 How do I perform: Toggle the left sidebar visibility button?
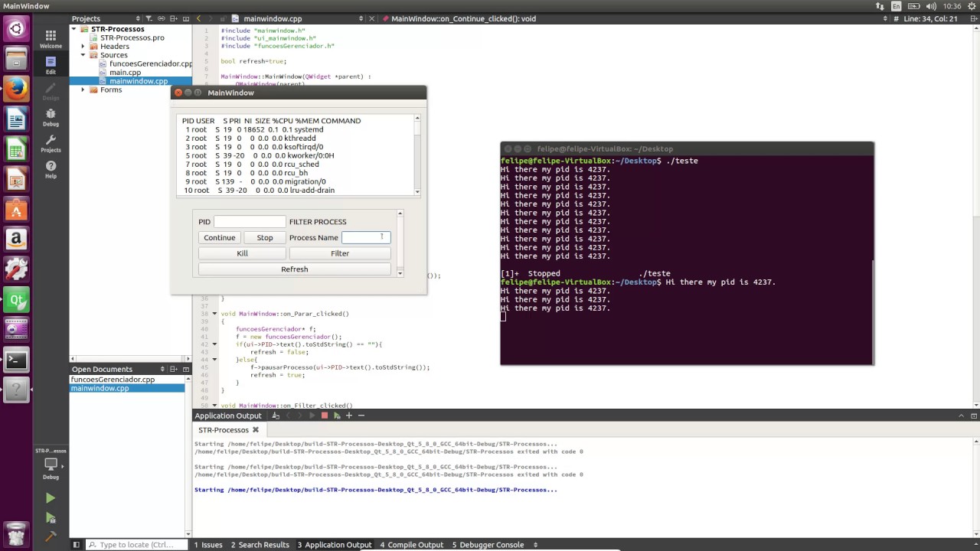click(76, 545)
